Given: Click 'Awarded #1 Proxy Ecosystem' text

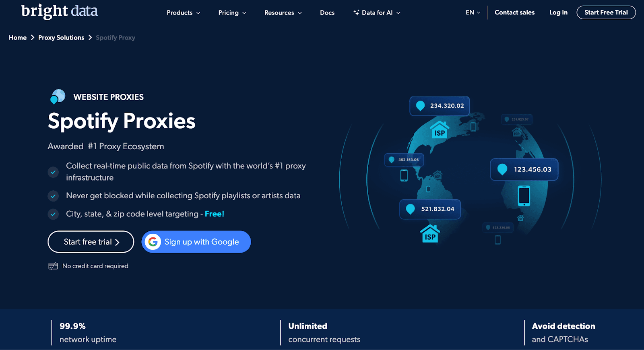Looking at the screenshot, I should tap(106, 146).
